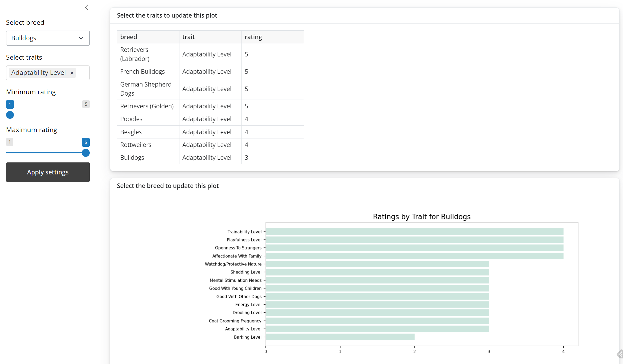This screenshot has width=623, height=364.
Task: Sort the table by the breed column
Action: (129, 37)
